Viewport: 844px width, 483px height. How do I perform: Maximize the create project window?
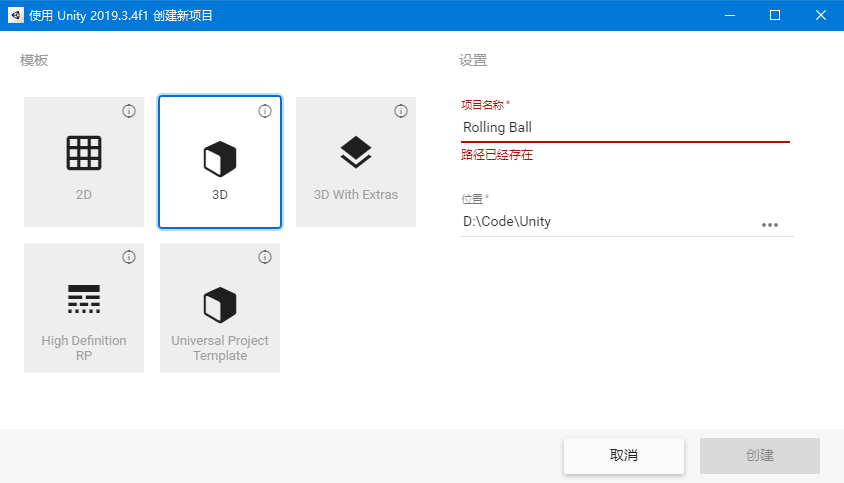(x=775, y=15)
